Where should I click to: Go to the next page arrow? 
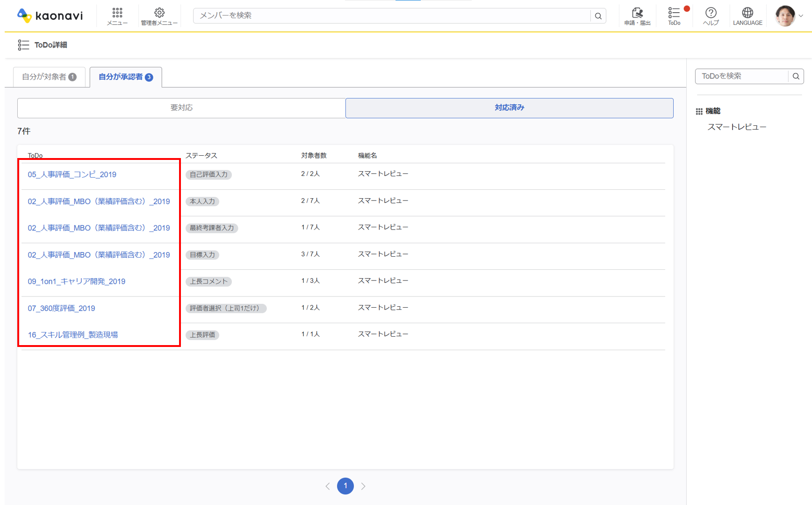[x=363, y=486]
